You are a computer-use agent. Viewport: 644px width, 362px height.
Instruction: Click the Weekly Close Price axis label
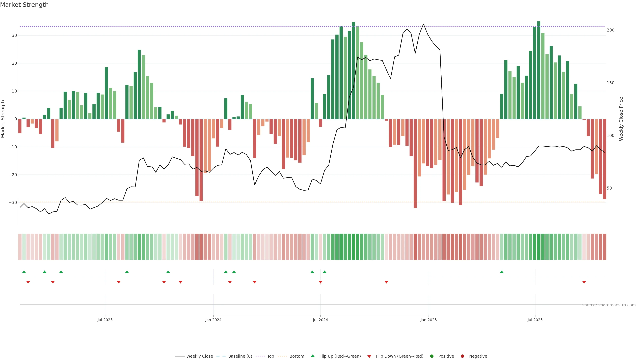click(x=621, y=119)
